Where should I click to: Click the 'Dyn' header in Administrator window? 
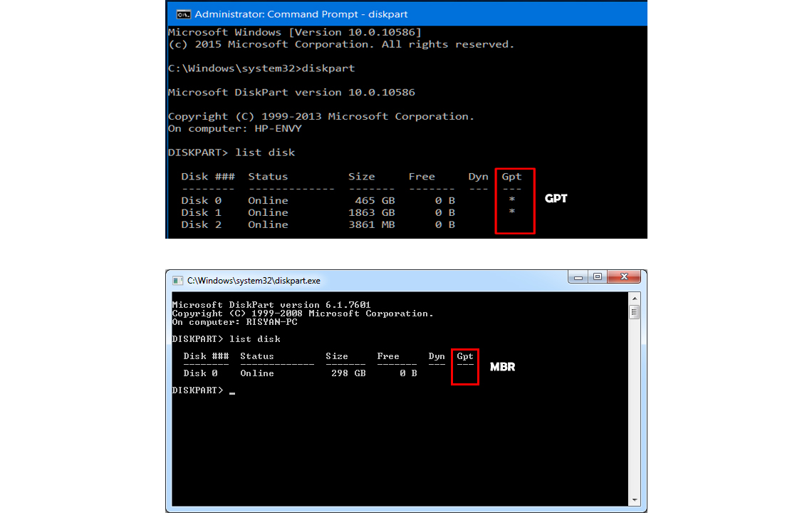tap(478, 177)
